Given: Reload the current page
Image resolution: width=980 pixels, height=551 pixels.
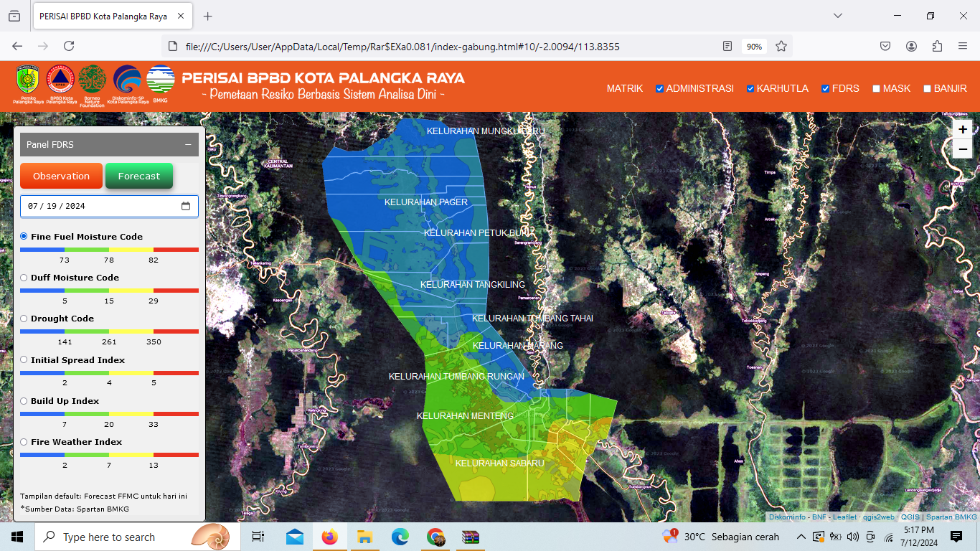Looking at the screenshot, I should [69, 46].
